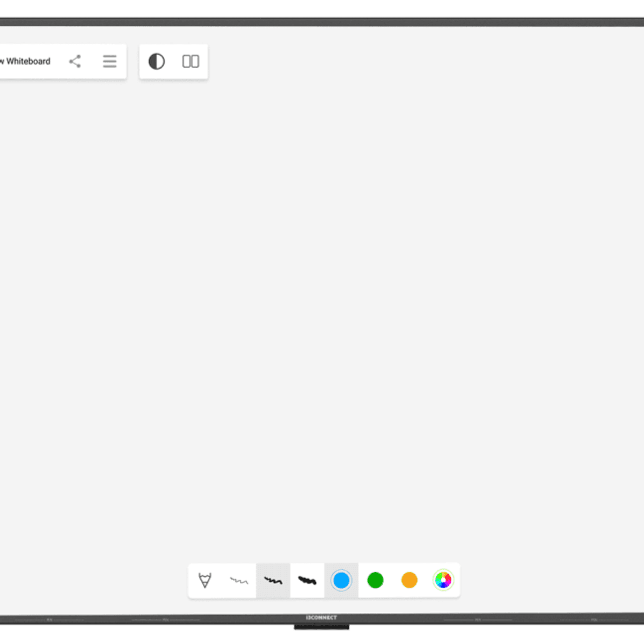Pick the green pen color

tap(375, 580)
